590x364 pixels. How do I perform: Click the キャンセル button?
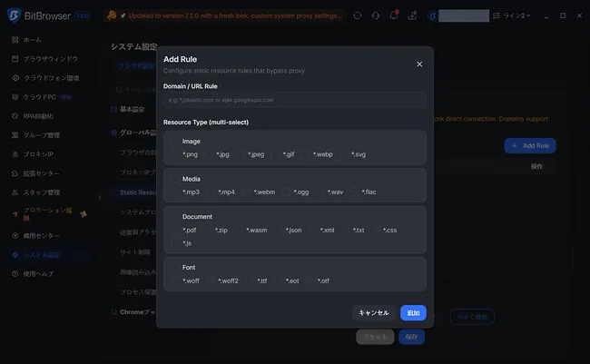coord(373,313)
